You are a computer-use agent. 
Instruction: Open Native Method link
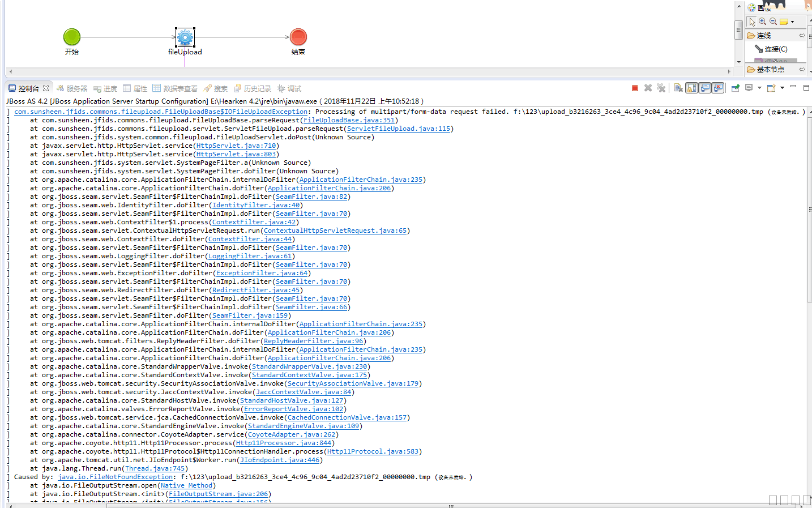tap(186, 485)
